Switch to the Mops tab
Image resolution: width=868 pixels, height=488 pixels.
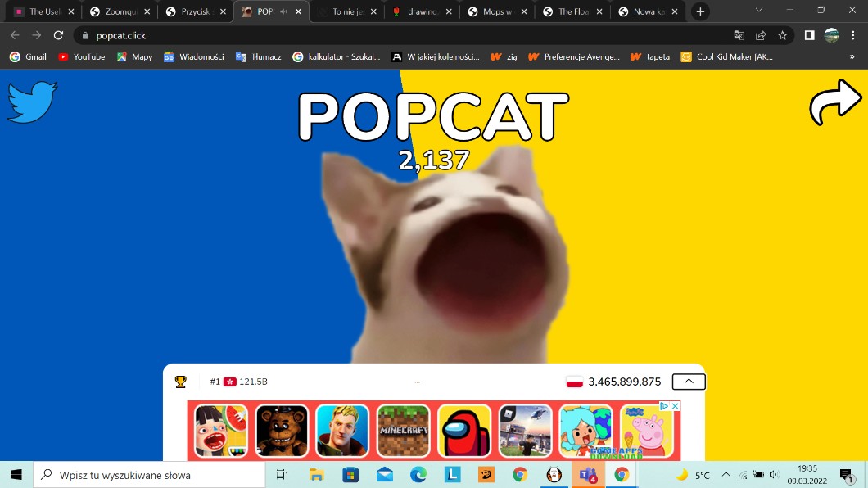[x=497, y=11]
